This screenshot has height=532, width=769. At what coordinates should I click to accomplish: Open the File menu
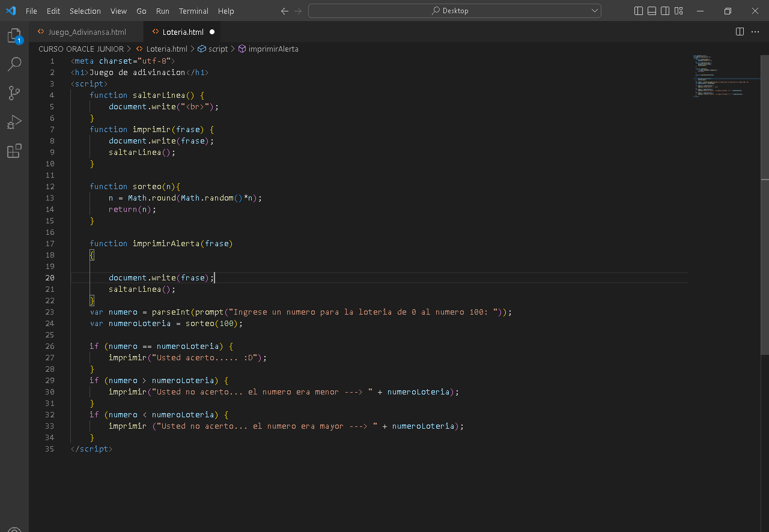click(31, 11)
